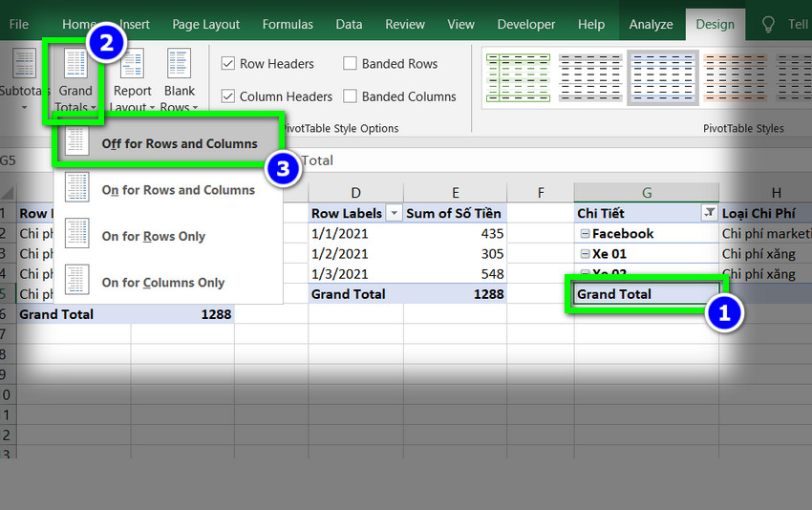Switch to the Analyze tab
The height and width of the screenshot is (510, 812).
coord(651,24)
